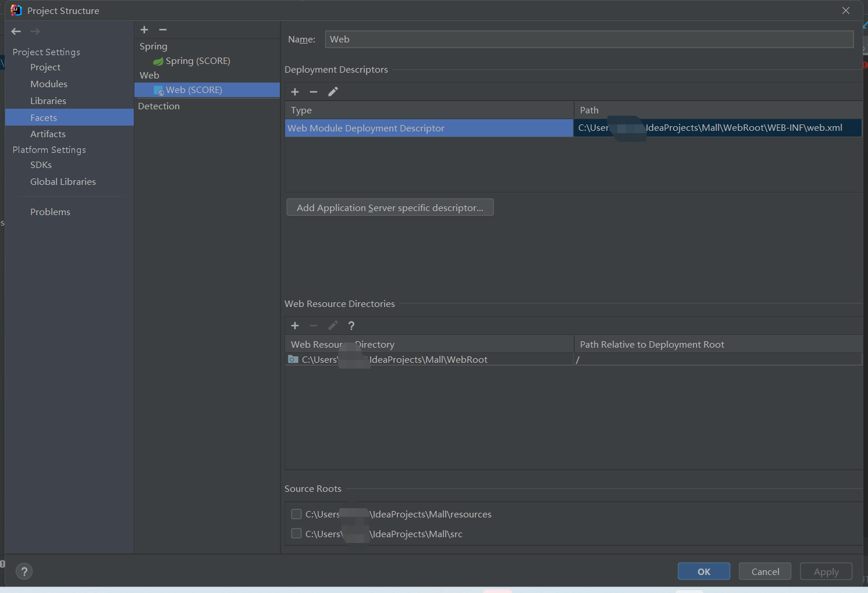Add a web resource directory
Image resolution: width=868 pixels, height=593 pixels.
(295, 326)
